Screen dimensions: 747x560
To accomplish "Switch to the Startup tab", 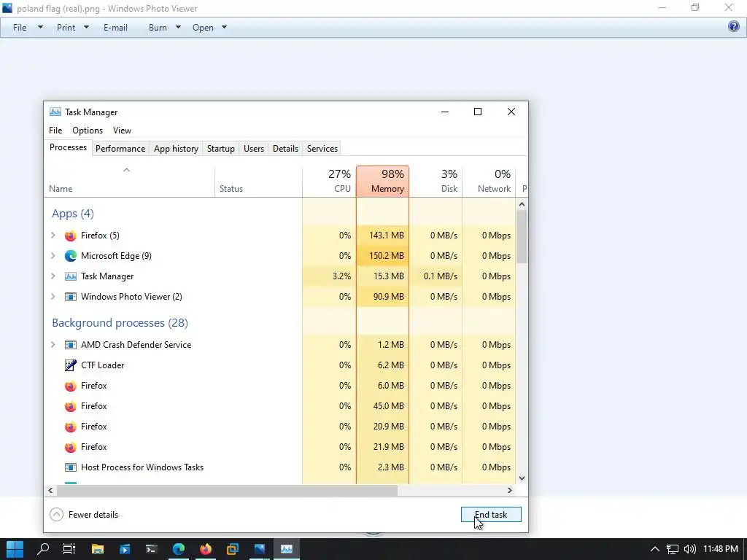I will (220, 149).
